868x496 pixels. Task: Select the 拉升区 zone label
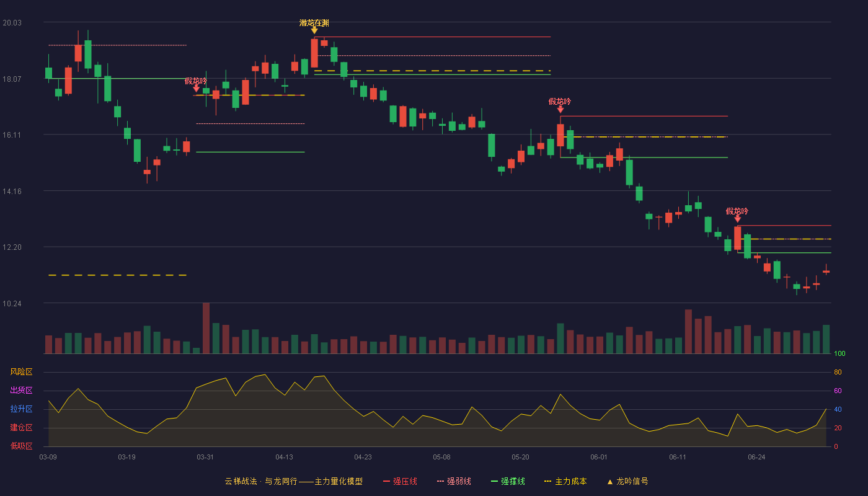(x=21, y=409)
